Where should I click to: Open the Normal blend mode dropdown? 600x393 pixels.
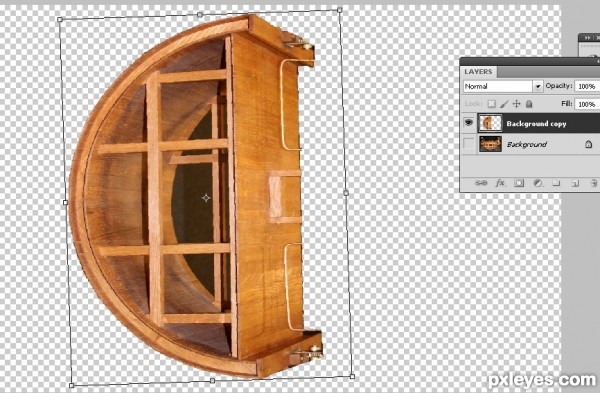click(503, 86)
